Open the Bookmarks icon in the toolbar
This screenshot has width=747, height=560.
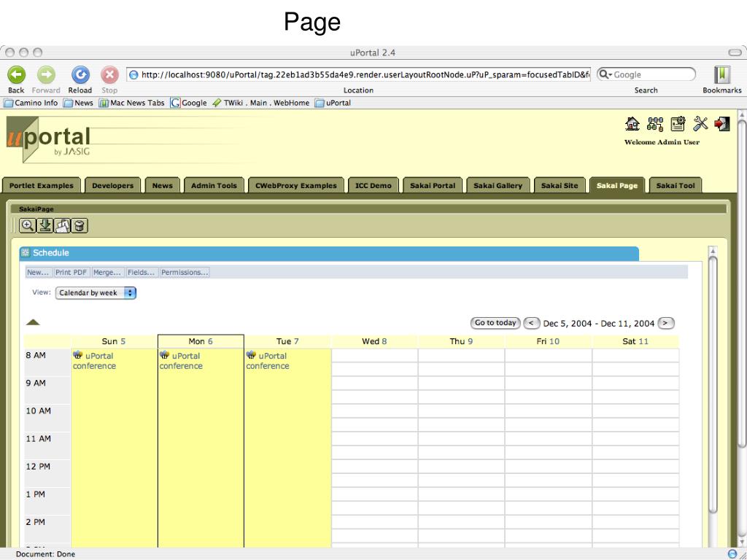coord(722,75)
